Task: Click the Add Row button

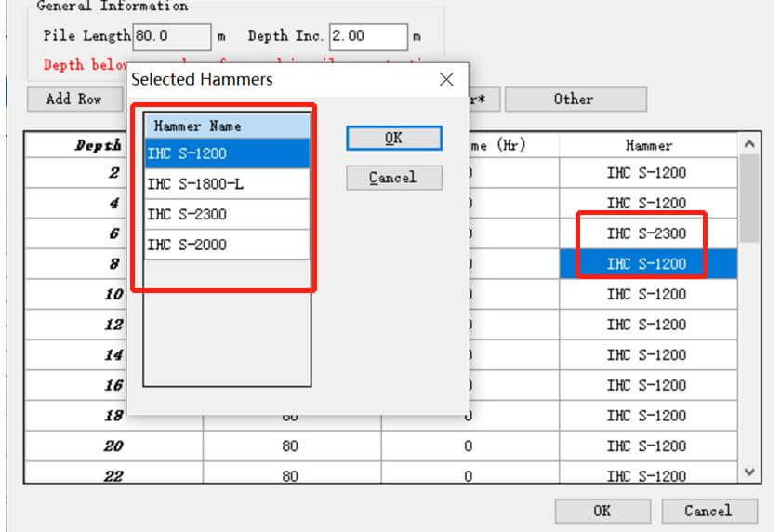Action: click(74, 100)
